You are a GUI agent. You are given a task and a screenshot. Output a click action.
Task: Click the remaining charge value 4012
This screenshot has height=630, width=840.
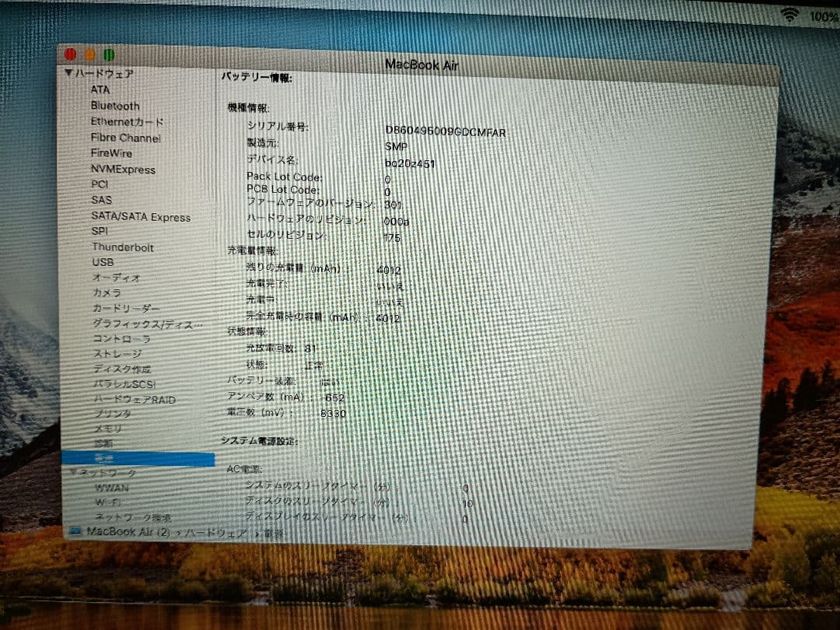[388, 270]
